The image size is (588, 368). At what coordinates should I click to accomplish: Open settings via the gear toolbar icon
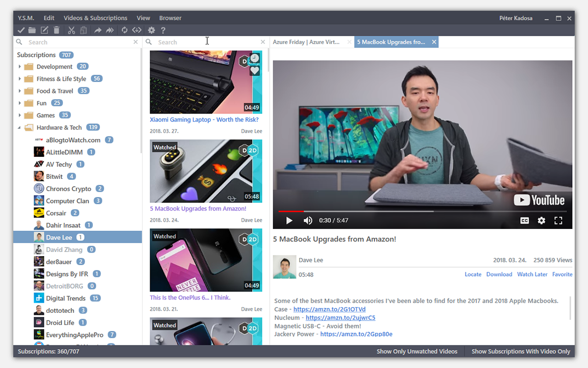pyautogui.click(x=152, y=30)
